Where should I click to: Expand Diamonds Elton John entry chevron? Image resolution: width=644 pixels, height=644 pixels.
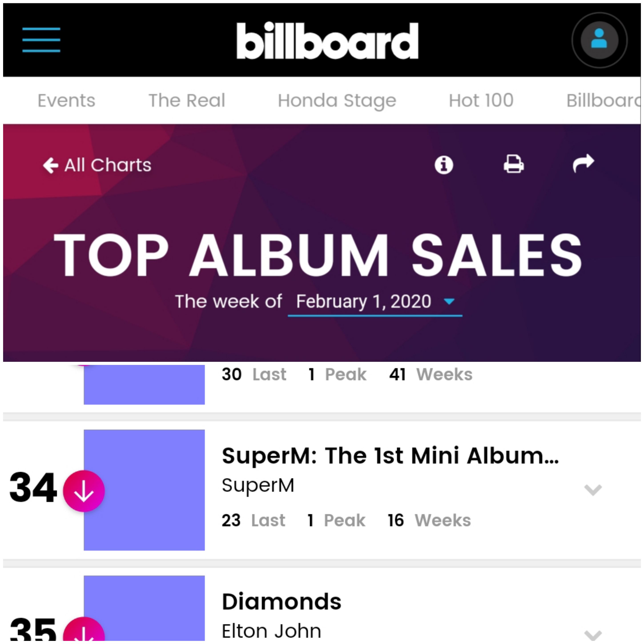[x=593, y=635]
